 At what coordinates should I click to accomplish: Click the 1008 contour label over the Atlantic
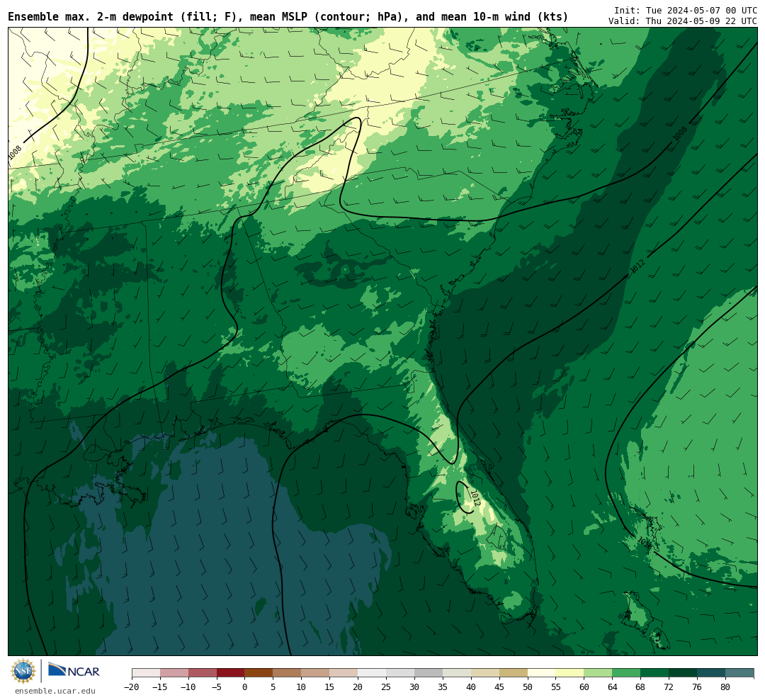click(680, 134)
